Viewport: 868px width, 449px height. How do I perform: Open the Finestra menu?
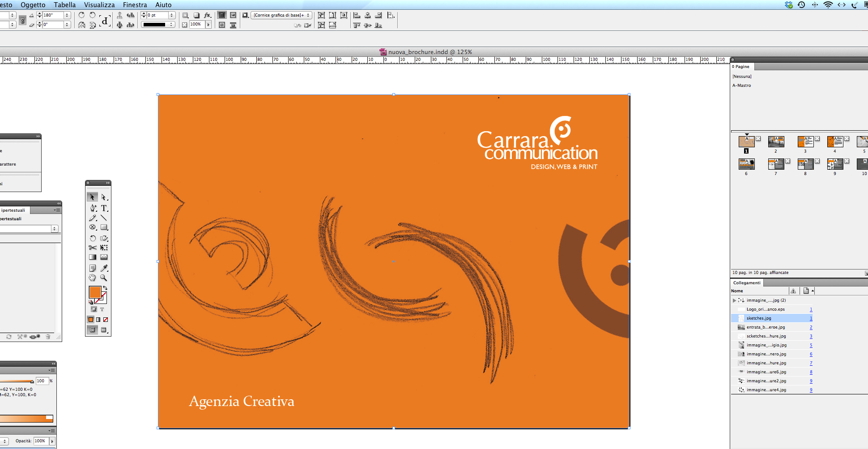coord(135,5)
